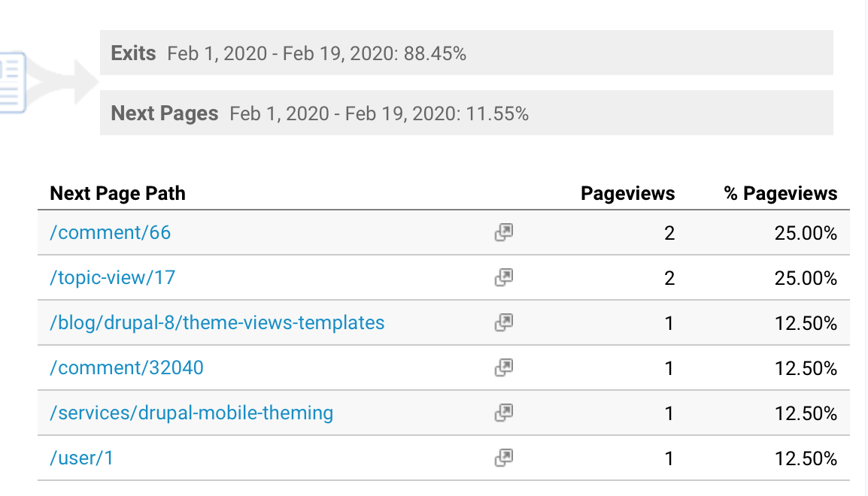Open /comment/32040 external link icon
Viewport: 868px width, 496px height.
pyautogui.click(x=504, y=367)
